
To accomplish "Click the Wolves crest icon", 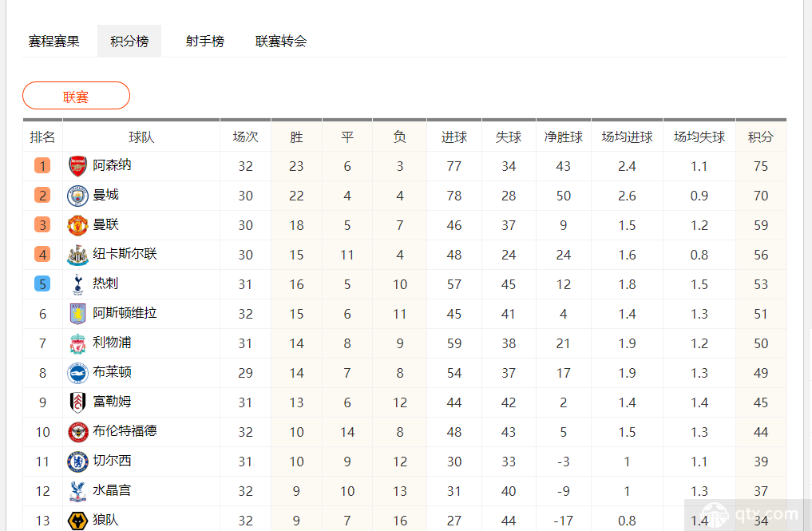I will point(77,521).
